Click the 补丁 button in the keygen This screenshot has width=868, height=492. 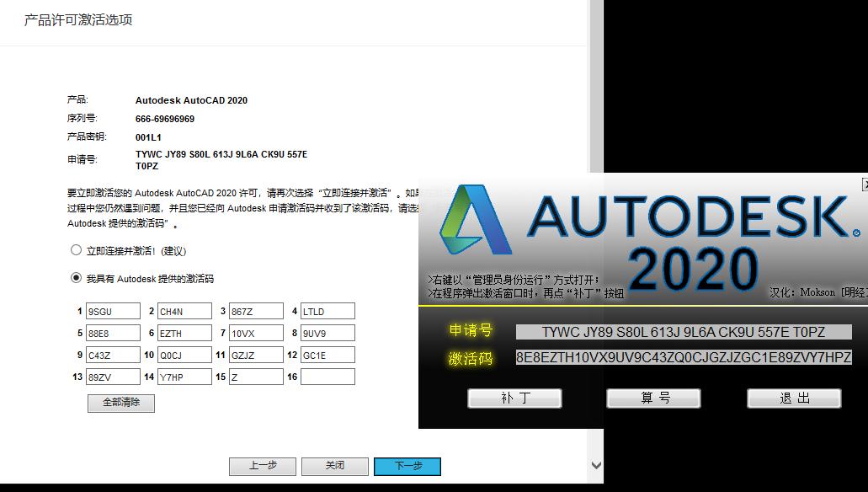pos(514,398)
